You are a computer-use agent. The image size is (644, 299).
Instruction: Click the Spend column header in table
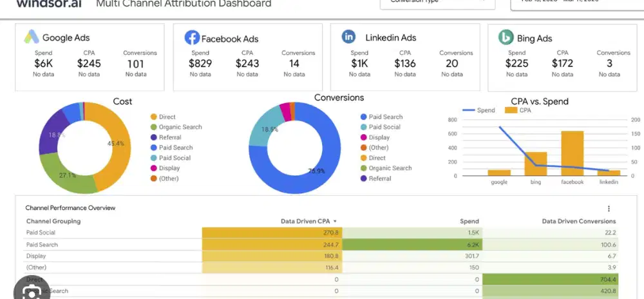click(x=469, y=221)
